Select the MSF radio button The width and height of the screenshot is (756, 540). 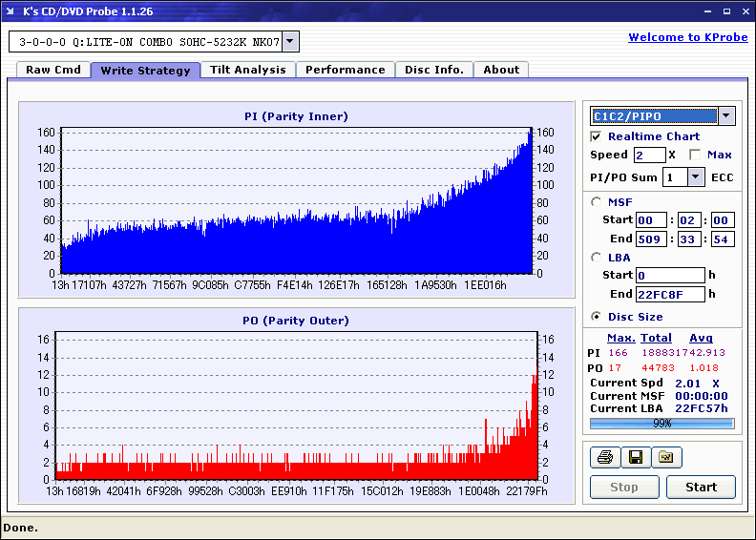[x=596, y=202]
